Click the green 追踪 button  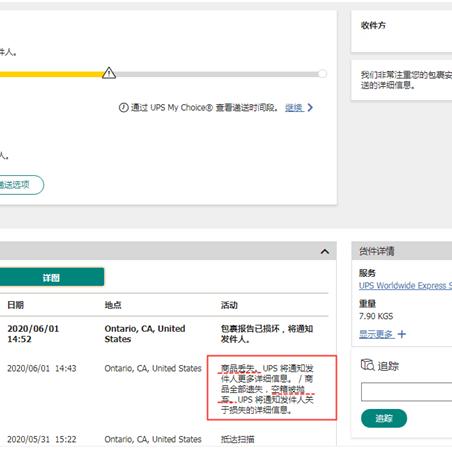tap(384, 418)
